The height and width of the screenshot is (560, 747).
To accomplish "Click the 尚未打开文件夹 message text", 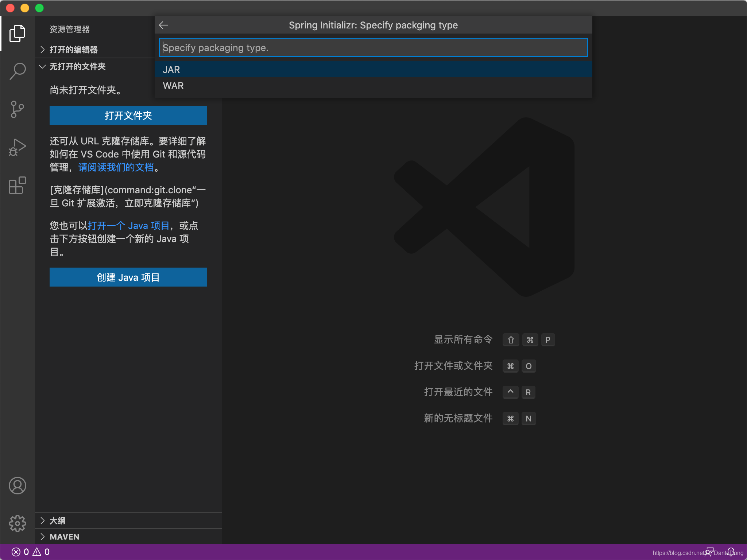I will coord(86,90).
